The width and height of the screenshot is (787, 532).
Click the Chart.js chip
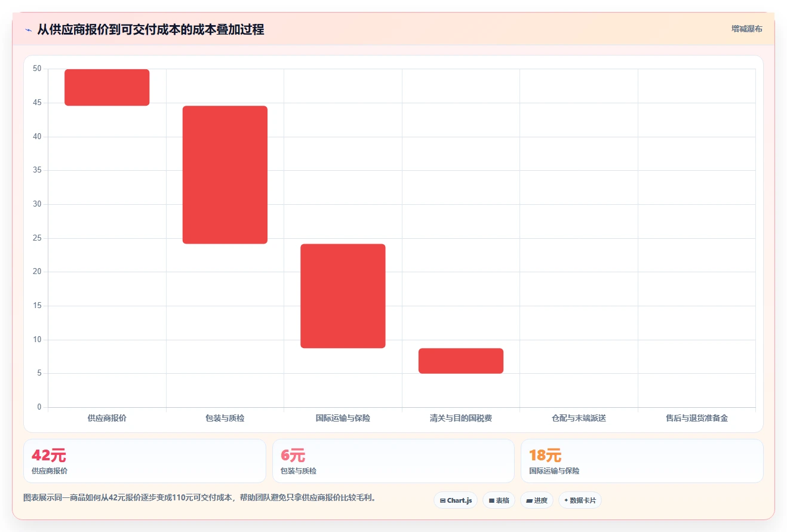click(456, 500)
